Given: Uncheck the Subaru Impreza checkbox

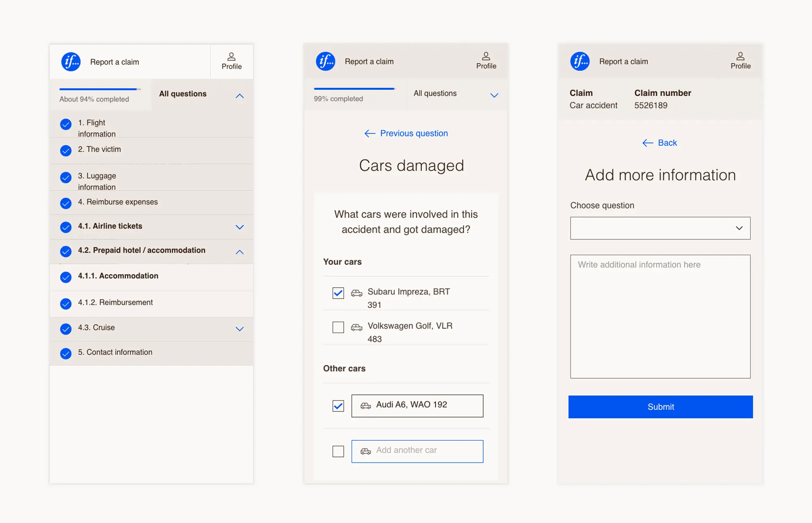Looking at the screenshot, I should [x=338, y=293].
